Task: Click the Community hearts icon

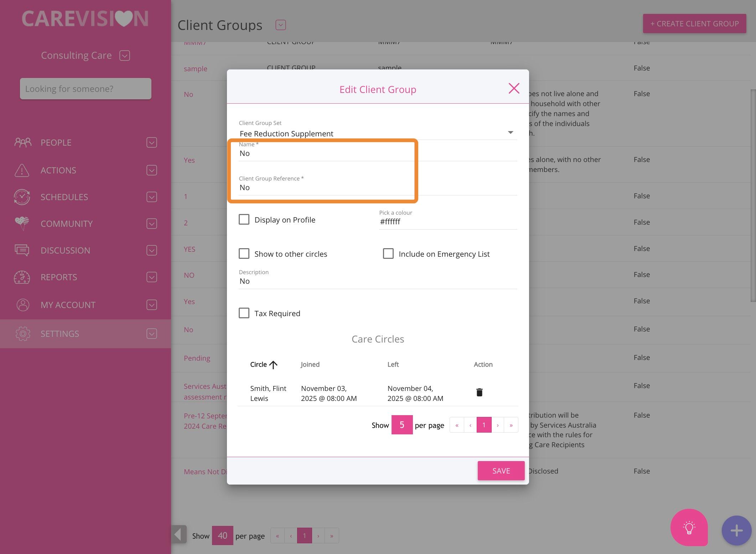Action: click(22, 224)
